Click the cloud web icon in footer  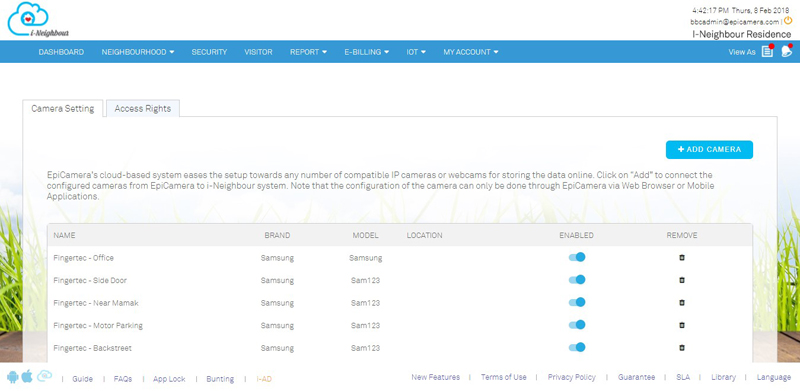pyautogui.click(x=44, y=377)
